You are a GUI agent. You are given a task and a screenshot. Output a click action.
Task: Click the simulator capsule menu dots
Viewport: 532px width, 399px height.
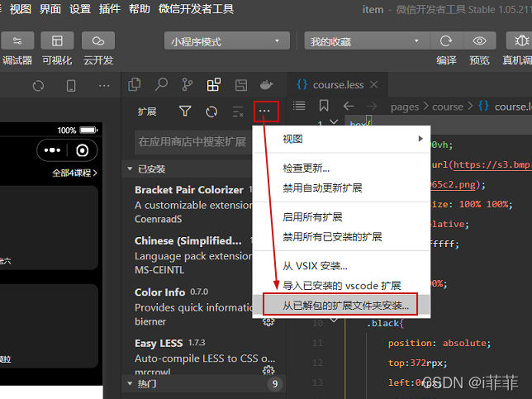(x=52, y=150)
